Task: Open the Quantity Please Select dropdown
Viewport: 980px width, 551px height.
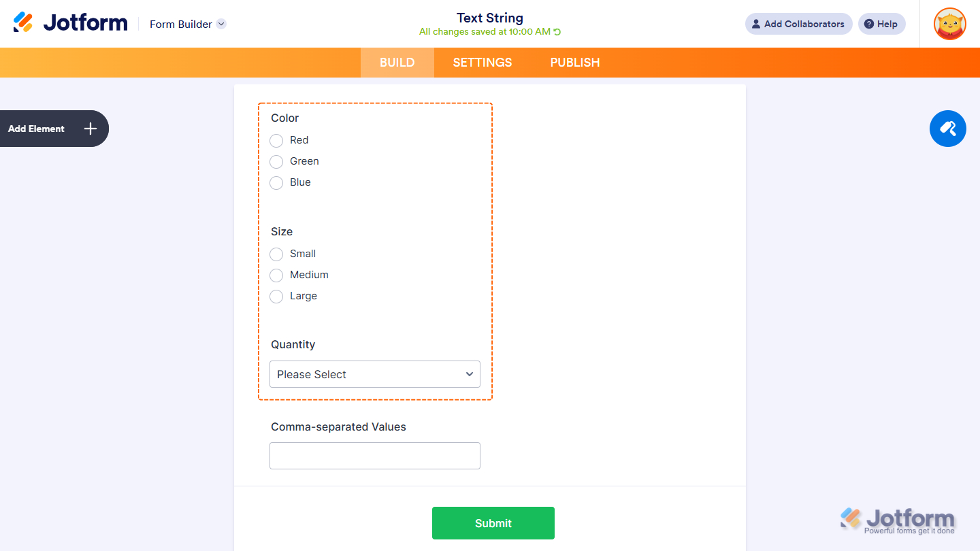Action: pos(374,374)
